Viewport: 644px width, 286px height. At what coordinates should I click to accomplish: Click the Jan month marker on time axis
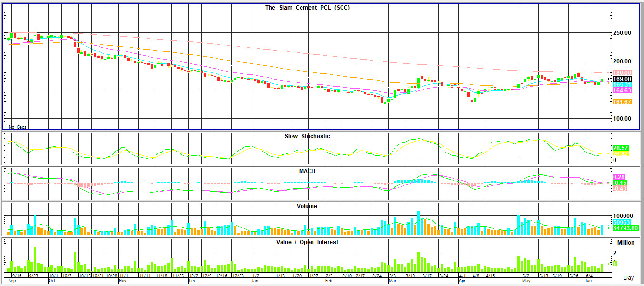(x=255, y=281)
